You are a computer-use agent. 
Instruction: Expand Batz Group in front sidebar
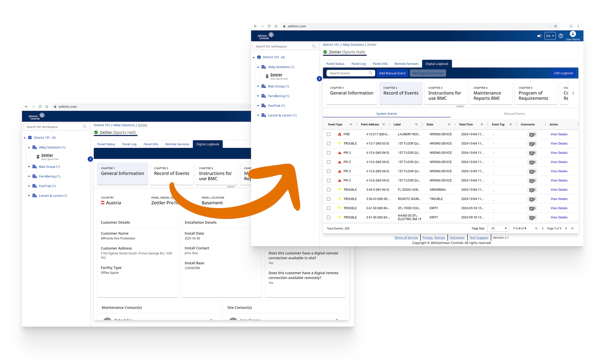tap(258, 86)
